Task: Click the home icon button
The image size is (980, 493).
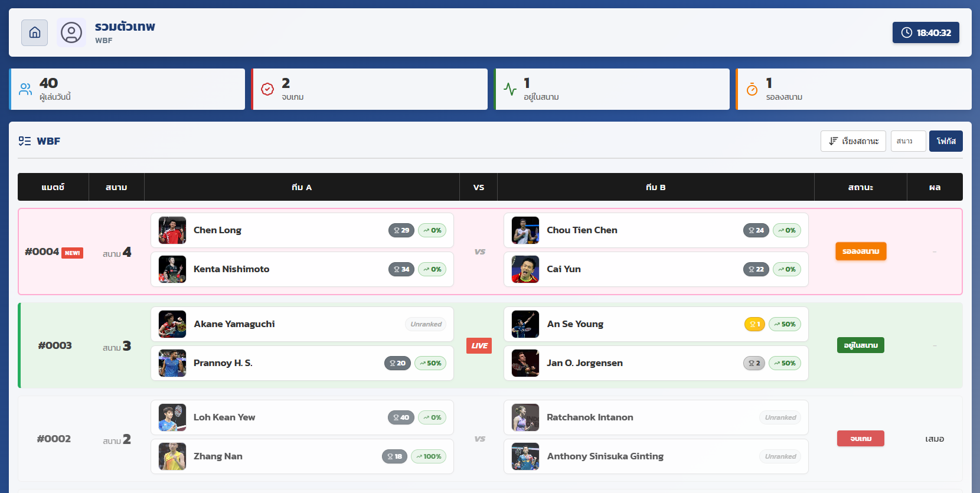Action: (34, 32)
